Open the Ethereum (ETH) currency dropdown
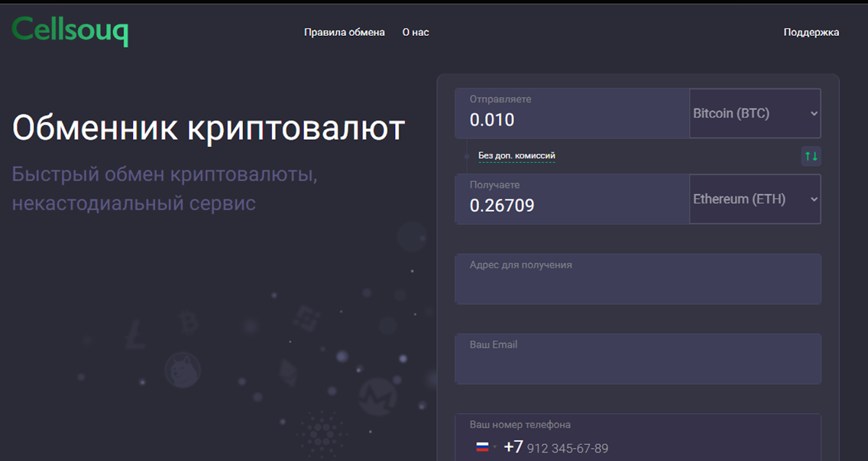Screen dimensions: 868x461 pos(755,199)
